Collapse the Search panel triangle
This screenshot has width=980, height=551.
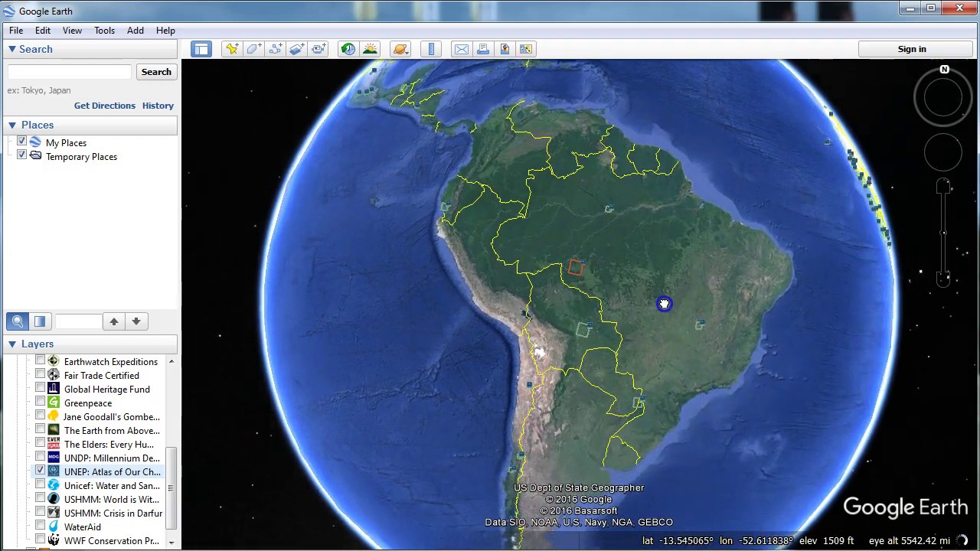12,49
